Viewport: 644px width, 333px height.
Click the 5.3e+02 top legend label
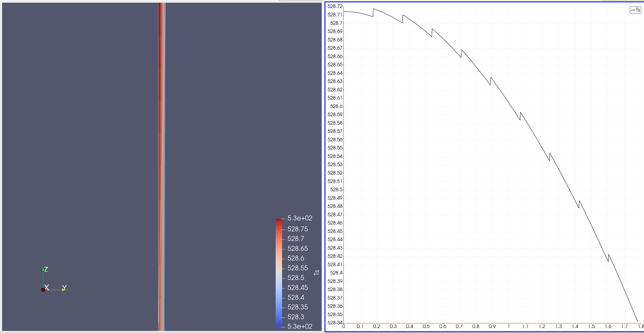click(300, 218)
